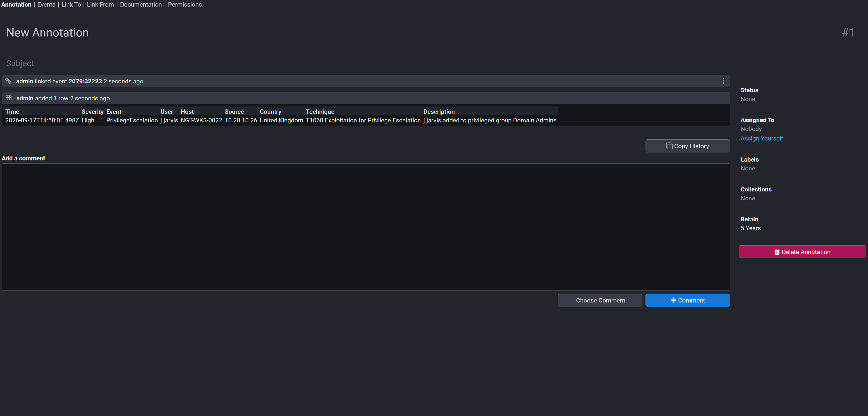Image resolution: width=868 pixels, height=416 pixels.
Task: Click the link chain icon beside linked event
Action: (8, 81)
